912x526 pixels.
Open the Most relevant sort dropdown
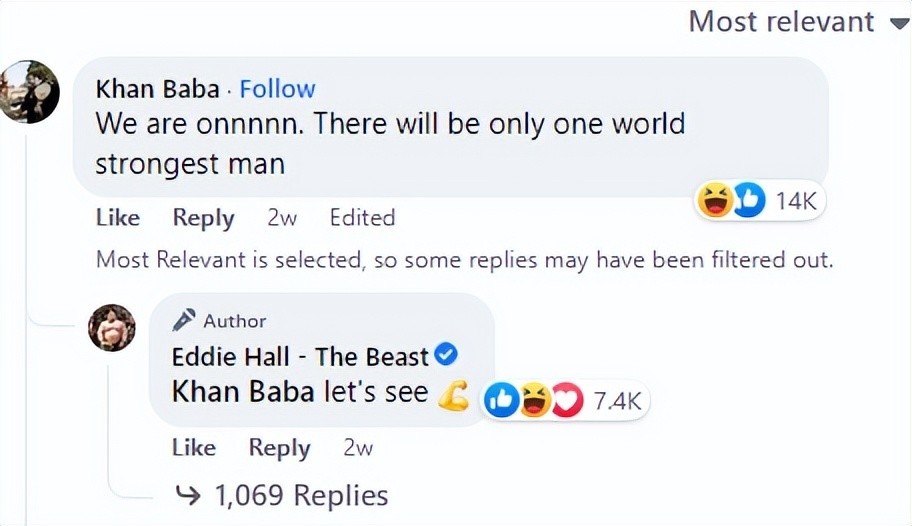781,21
